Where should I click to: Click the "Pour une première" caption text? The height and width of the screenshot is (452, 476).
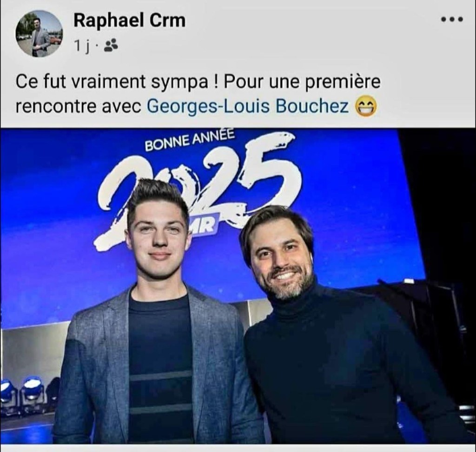pyautogui.click(x=302, y=82)
